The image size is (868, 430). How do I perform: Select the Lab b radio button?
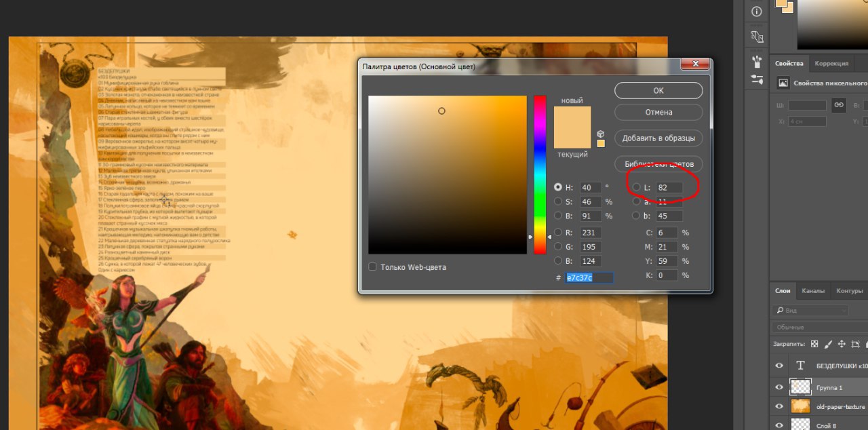[636, 216]
